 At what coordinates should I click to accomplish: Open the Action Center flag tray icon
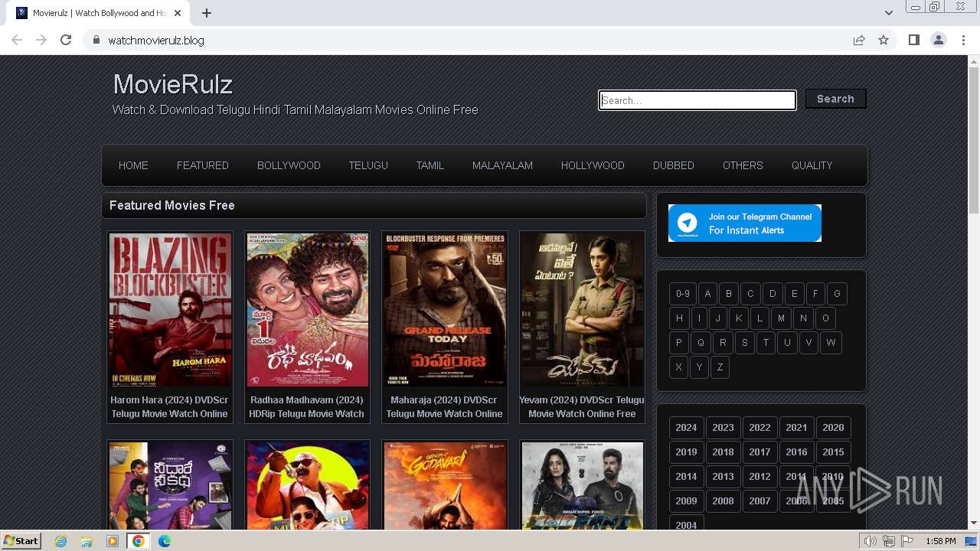pos(907,541)
